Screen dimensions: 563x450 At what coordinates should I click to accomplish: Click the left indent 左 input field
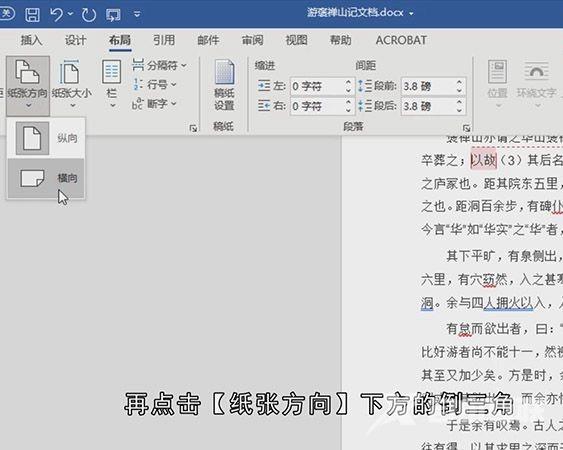(x=317, y=87)
